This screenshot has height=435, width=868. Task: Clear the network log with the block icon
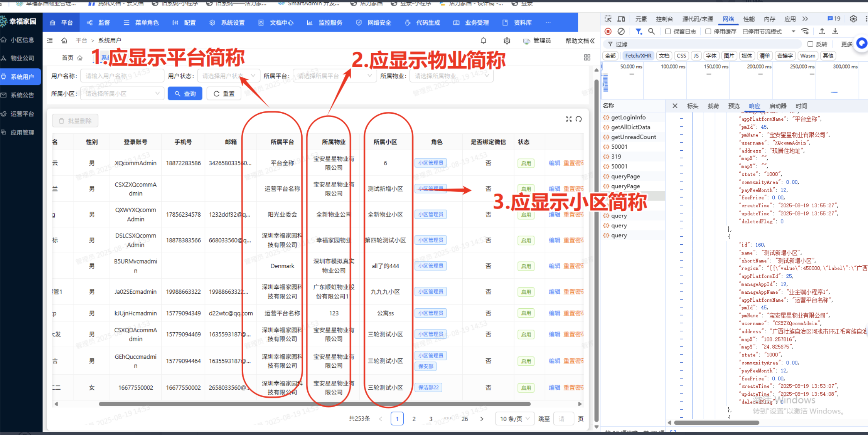pyautogui.click(x=621, y=31)
